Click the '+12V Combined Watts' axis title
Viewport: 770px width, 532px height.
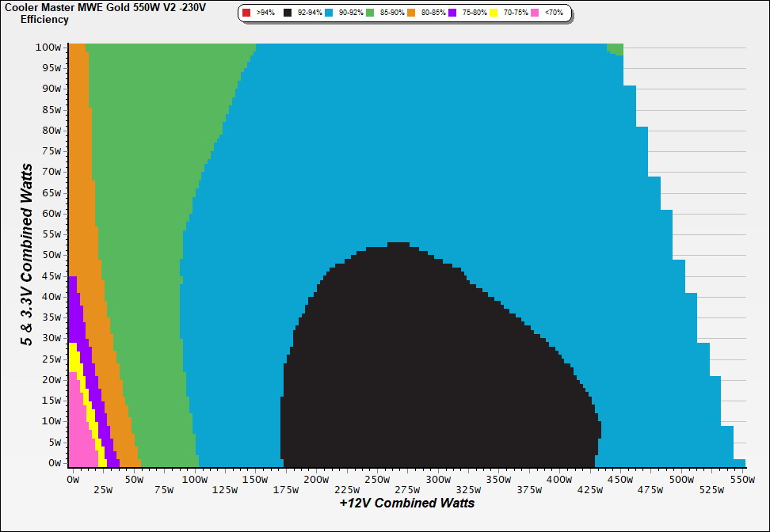click(407, 503)
